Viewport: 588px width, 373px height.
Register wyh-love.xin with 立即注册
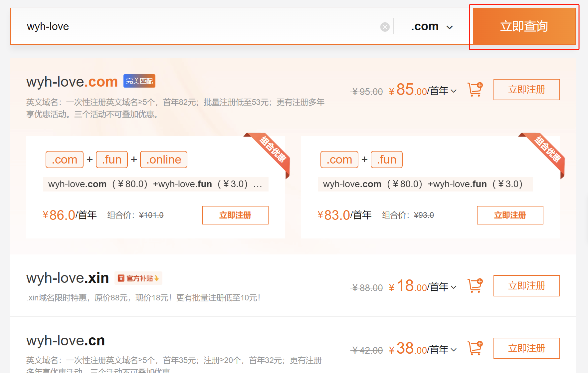tap(526, 286)
